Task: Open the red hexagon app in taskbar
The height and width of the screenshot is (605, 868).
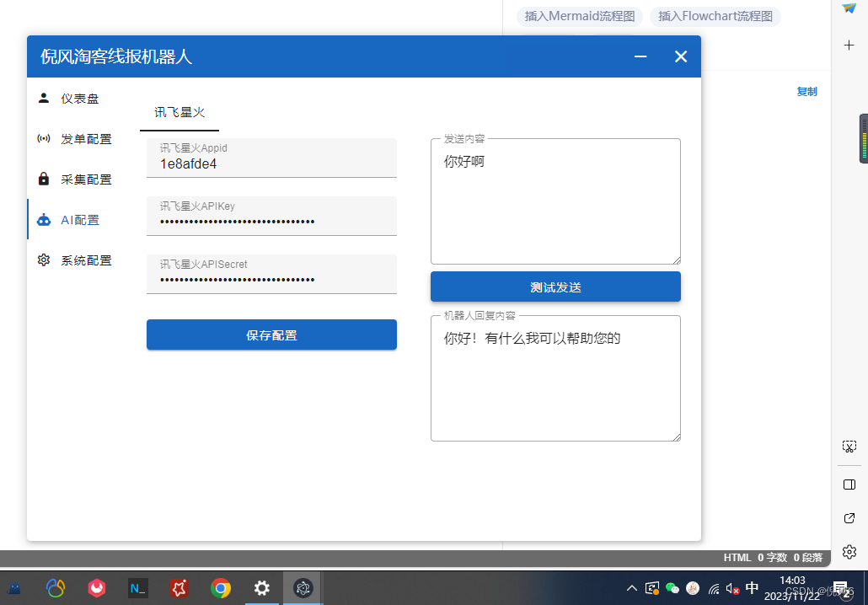Action: click(x=96, y=588)
